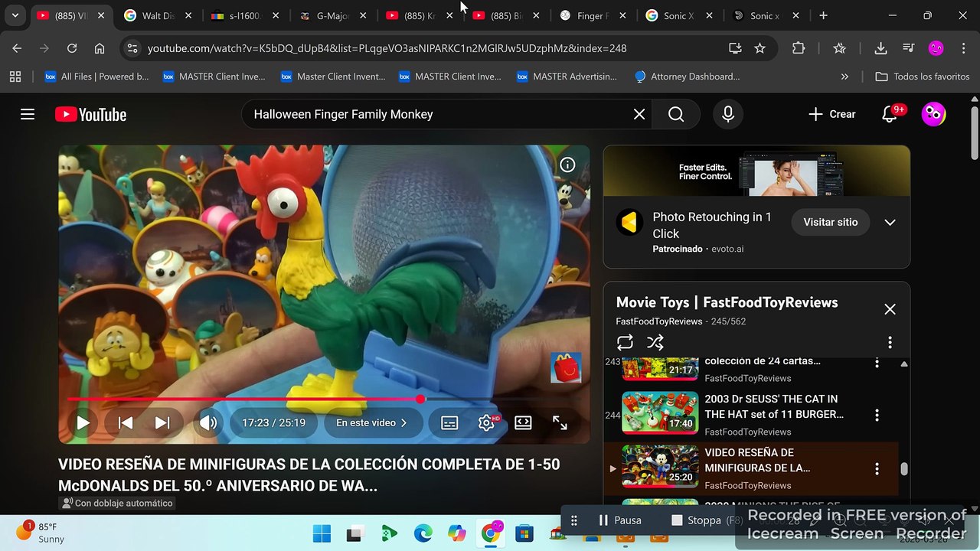Viewport: 980px width, 551px height.
Task: Open options for VIDEO RESEÑA playlist item
Action: 877,468
